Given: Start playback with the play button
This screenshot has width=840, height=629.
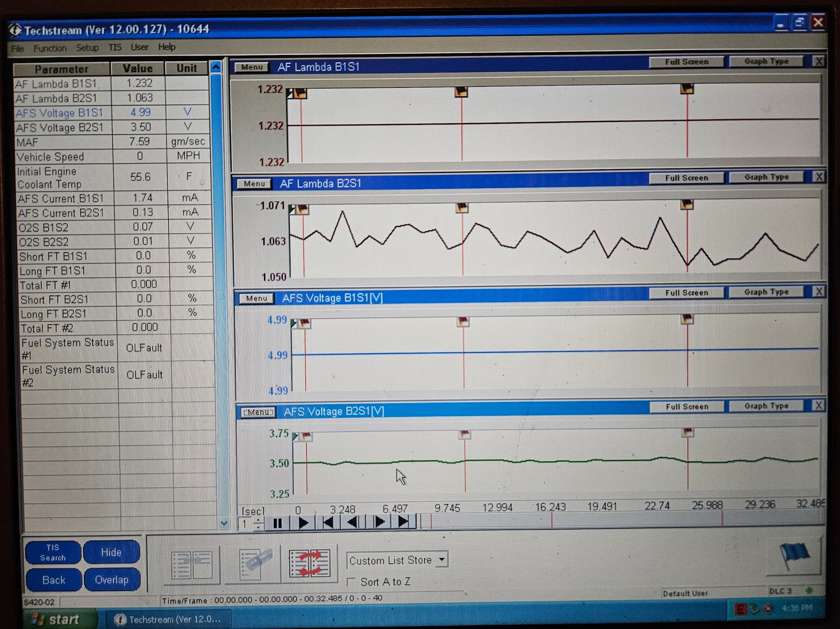Looking at the screenshot, I should pos(303,523).
